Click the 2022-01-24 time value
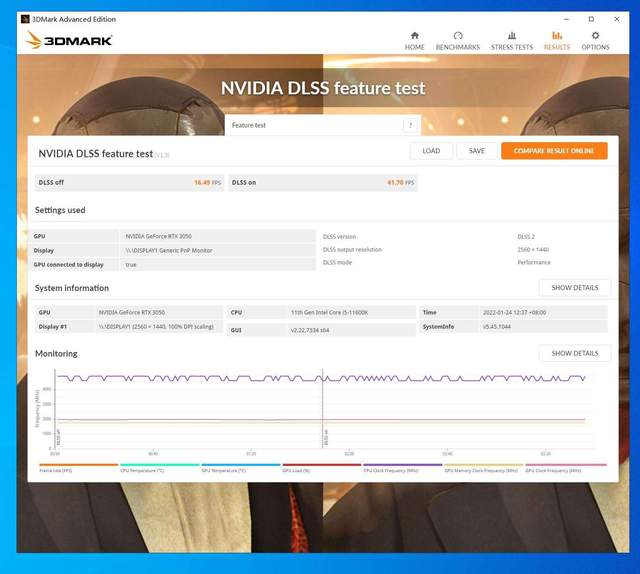The image size is (640, 574). (514, 312)
